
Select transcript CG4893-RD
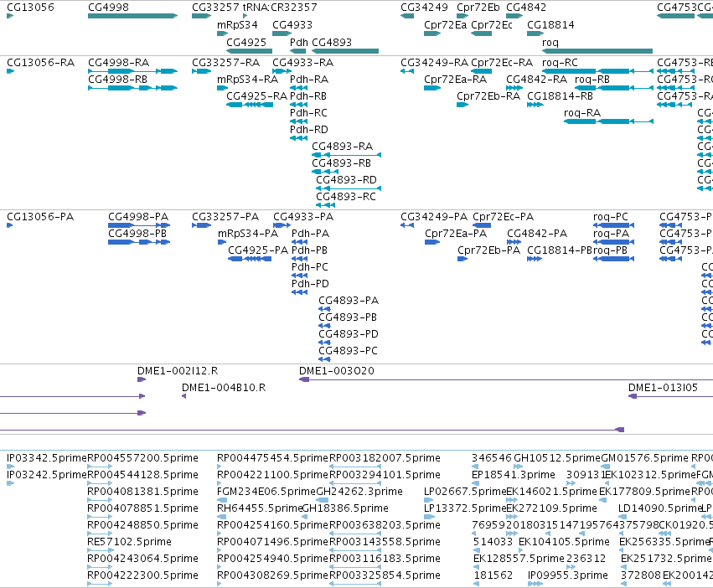coord(346,180)
